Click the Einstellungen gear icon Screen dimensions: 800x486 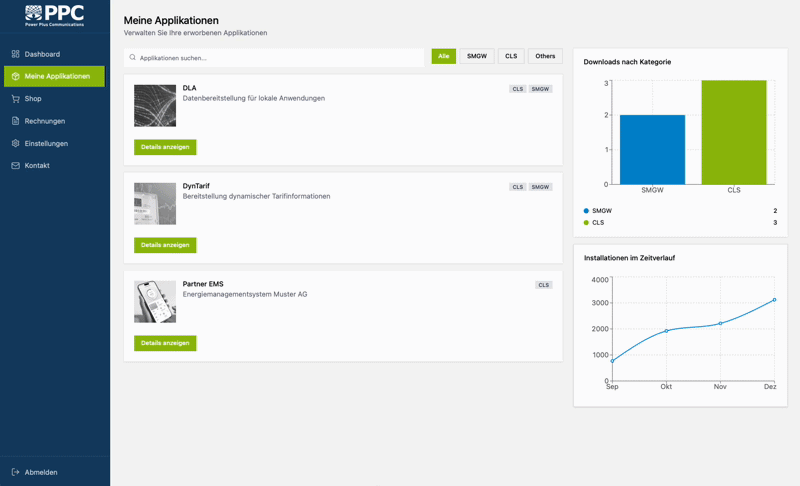(x=15, y=143)
